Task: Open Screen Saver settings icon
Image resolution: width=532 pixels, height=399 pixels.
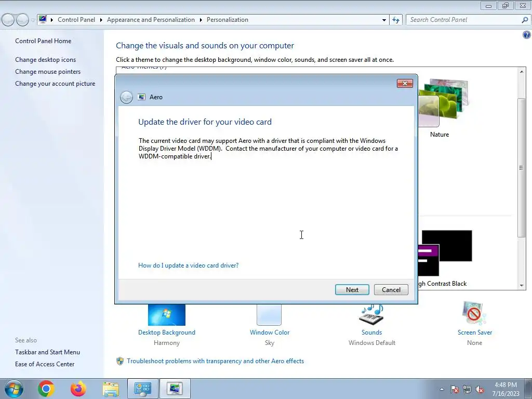Action: coord(474,314)
